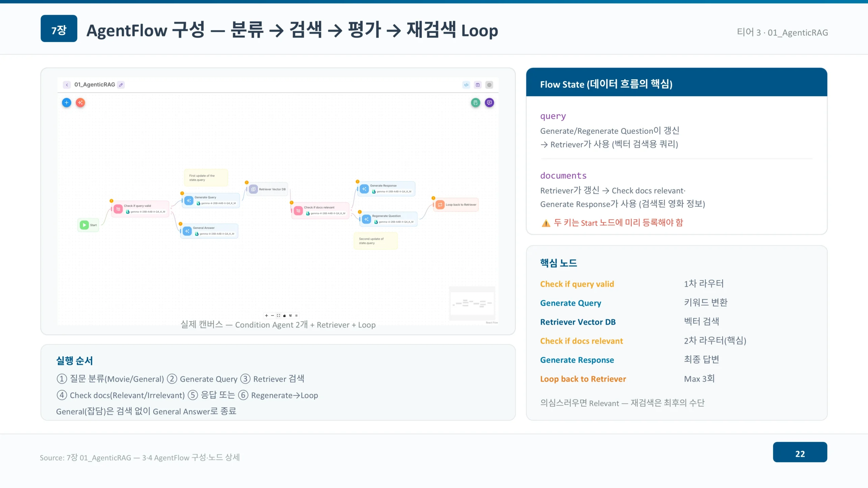Click the 7장 chapter badge
Screen dimensions: 868x488
59,28
